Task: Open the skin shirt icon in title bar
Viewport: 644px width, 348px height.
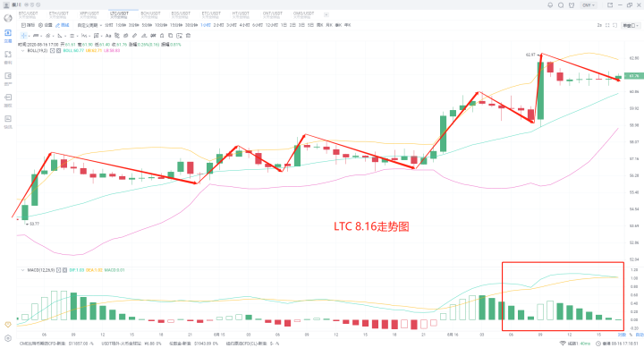Action: click(x=572, y=5)
